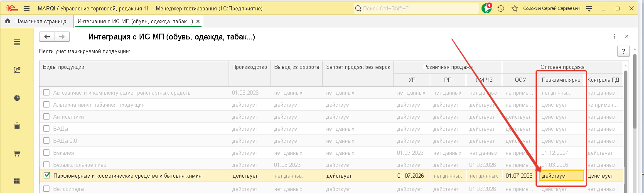Viewport: 644px width, 193px height.
Task: Uncheck Парфюмерные и косметические средства checkbox
Action: tap(47, 176)
